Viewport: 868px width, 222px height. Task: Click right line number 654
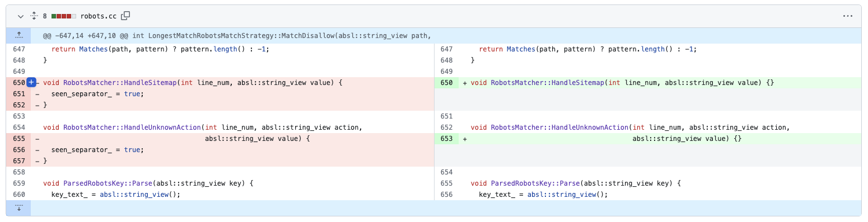click(x=446, y=172)
